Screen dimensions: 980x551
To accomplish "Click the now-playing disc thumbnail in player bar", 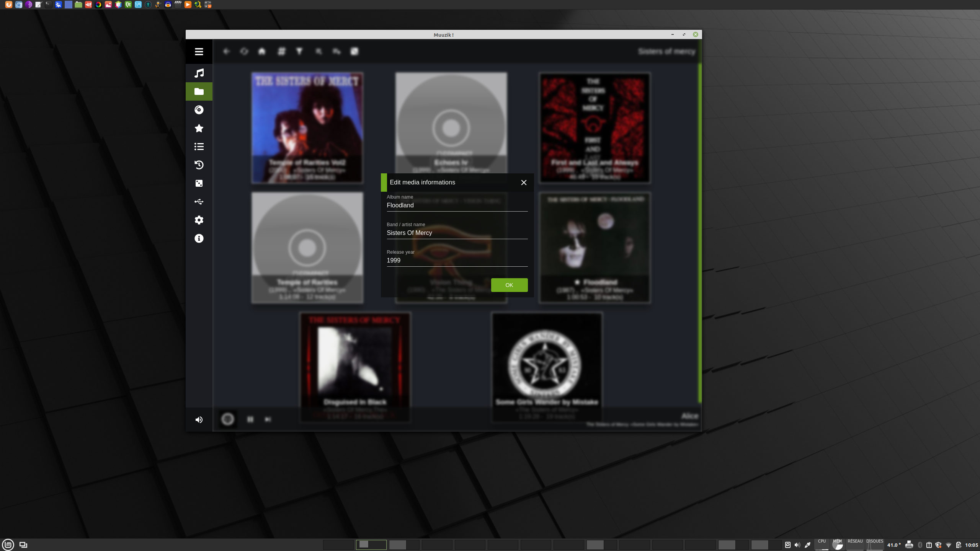I will [x=227, y=419].
